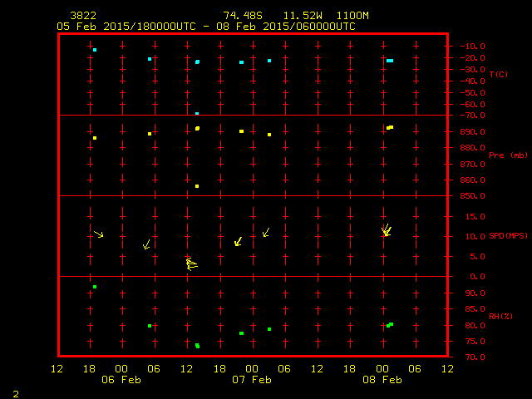This screenshot has height=399, width=532.
Task: Click the lowest cyan temperature point near -70
Action: pos(197,113)
